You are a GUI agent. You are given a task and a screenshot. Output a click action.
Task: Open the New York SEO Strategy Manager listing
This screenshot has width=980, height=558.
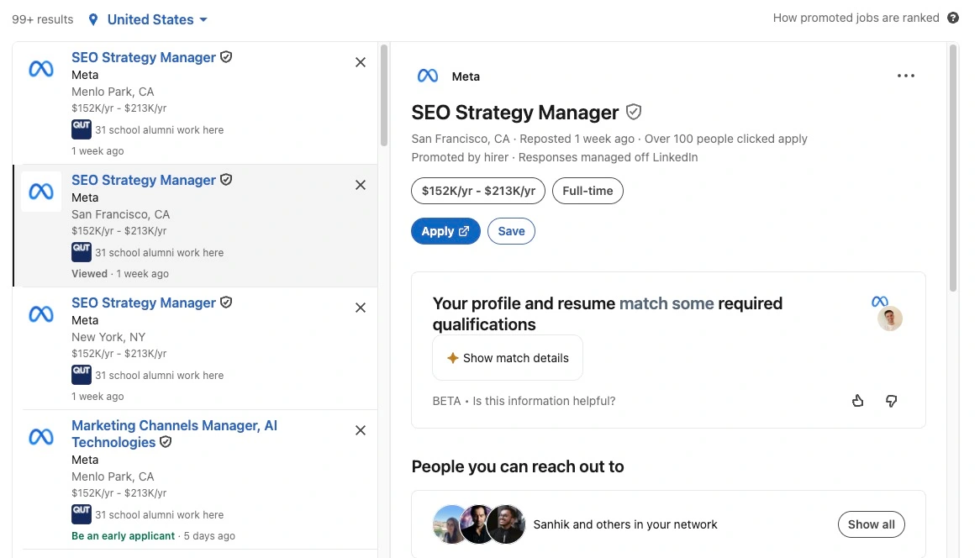click(x=143, y=303)
